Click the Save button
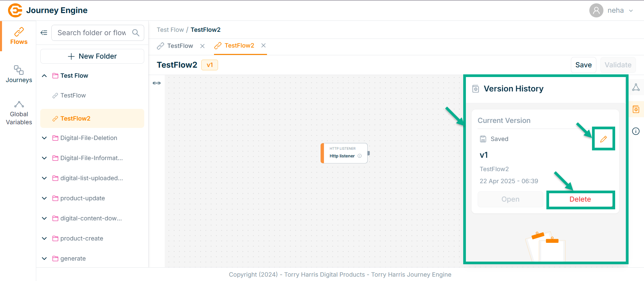The height and width of the screenshot is (281, 644). (x=583, y=65)
